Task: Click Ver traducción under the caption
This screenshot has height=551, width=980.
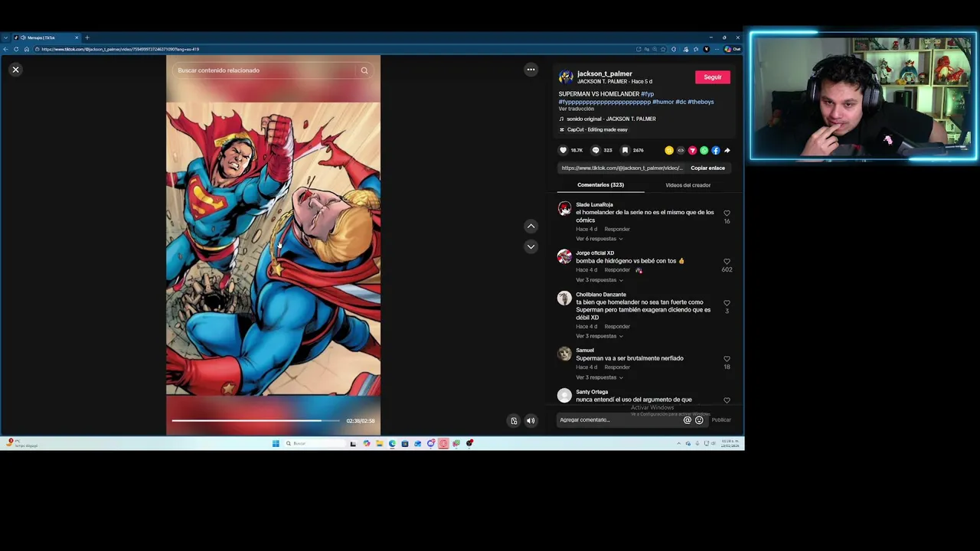Action: tap(576, 109)
